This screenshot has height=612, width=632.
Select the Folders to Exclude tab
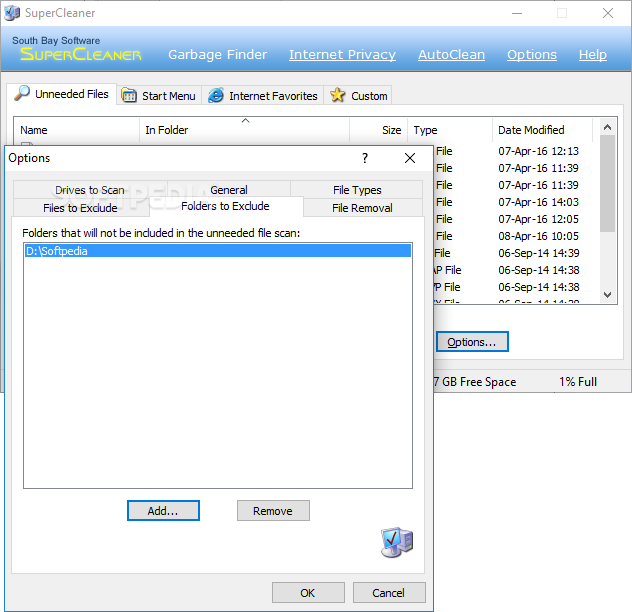tap(225, 206)
